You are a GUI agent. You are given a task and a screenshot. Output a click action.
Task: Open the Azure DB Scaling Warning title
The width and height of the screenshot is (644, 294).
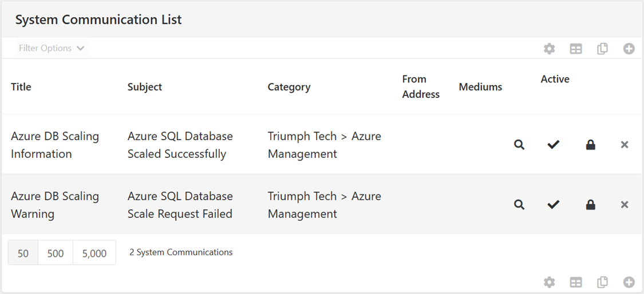(54, 205)
